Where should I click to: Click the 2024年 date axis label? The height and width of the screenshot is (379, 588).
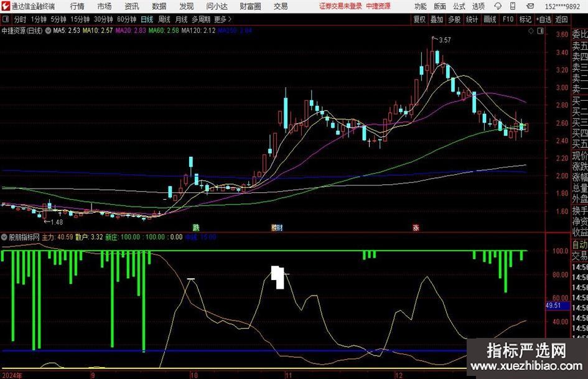[x=12, y=375]
